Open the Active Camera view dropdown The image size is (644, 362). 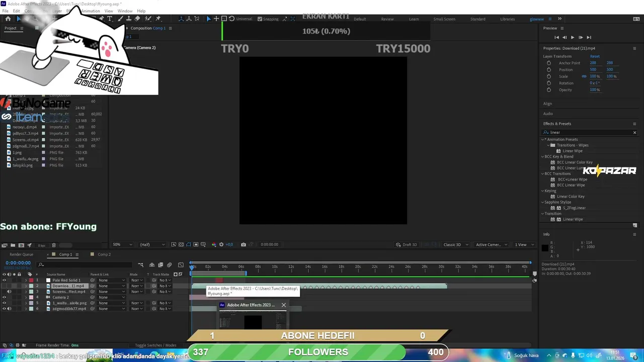point(491,245)
